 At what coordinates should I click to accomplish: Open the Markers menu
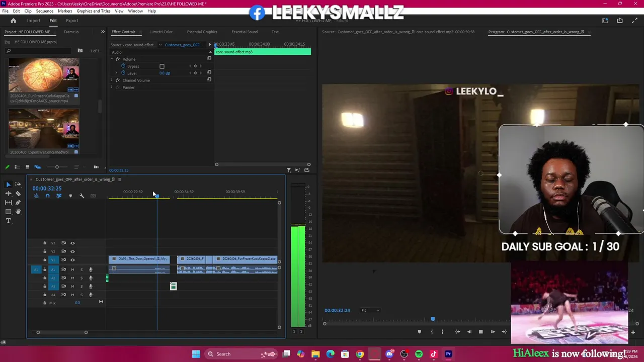click(65, 11)
